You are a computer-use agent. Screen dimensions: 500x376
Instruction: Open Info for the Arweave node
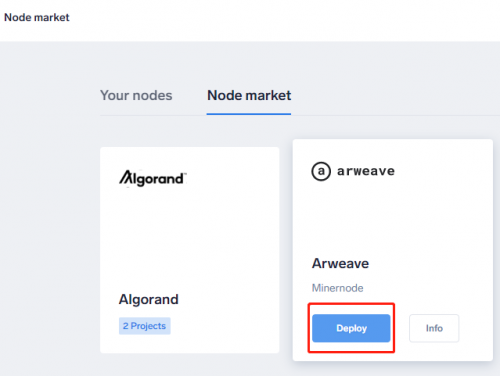click(x=434, y=328)
